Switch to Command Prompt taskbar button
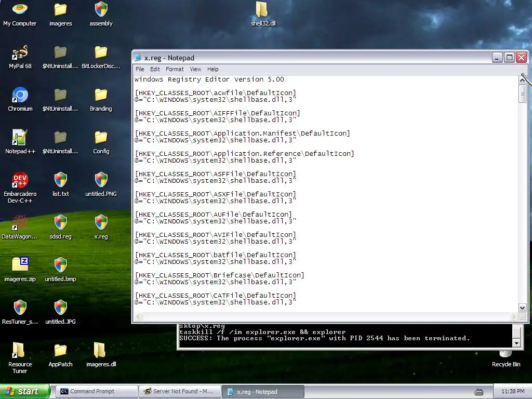This screenshot has height=399, width=532. pyautogui.click(x=96, y=392)
